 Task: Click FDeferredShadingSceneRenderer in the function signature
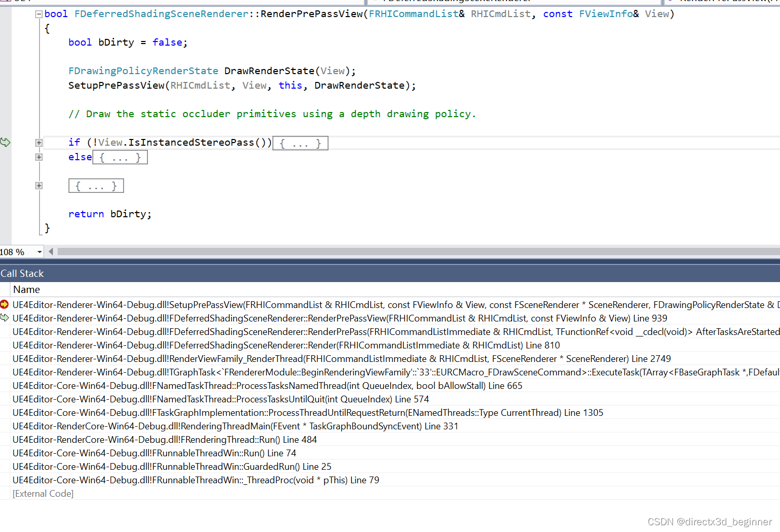(161, 14)
